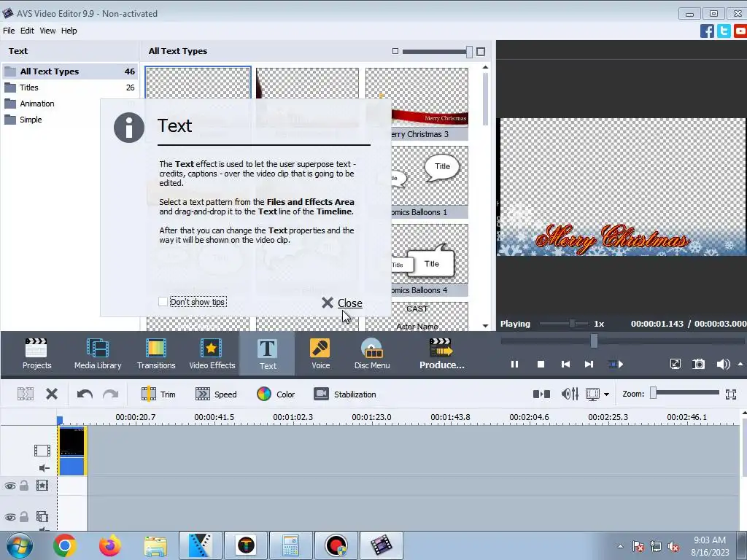Open the Twitter link icon
The width and height of the screenshot is (747, 560).
pyautogui.click(x=724, y=31)
